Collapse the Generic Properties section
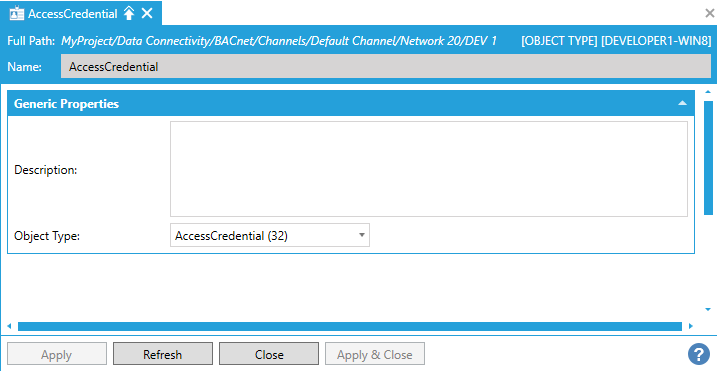The image size is (717, 371). (682, 103)
